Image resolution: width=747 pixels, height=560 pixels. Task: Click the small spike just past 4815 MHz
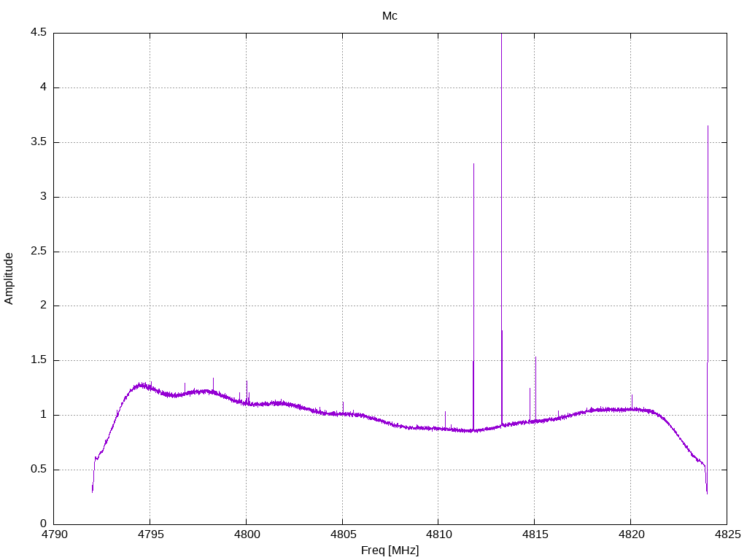(x=535, y=358)
